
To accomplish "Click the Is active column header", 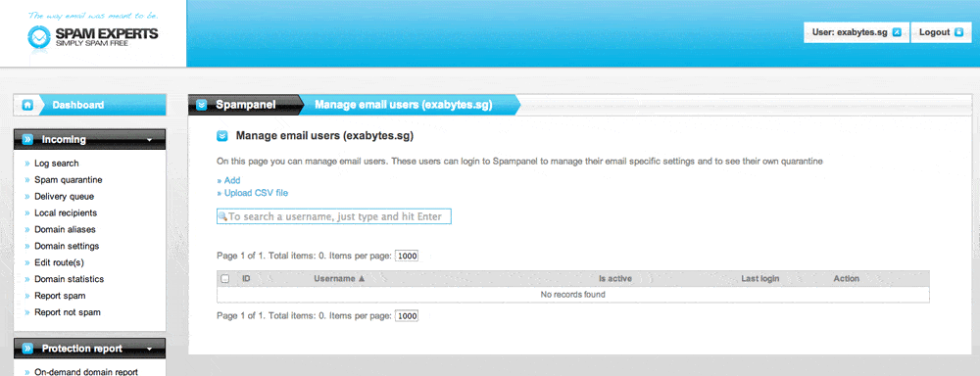I will coord(615,278).
